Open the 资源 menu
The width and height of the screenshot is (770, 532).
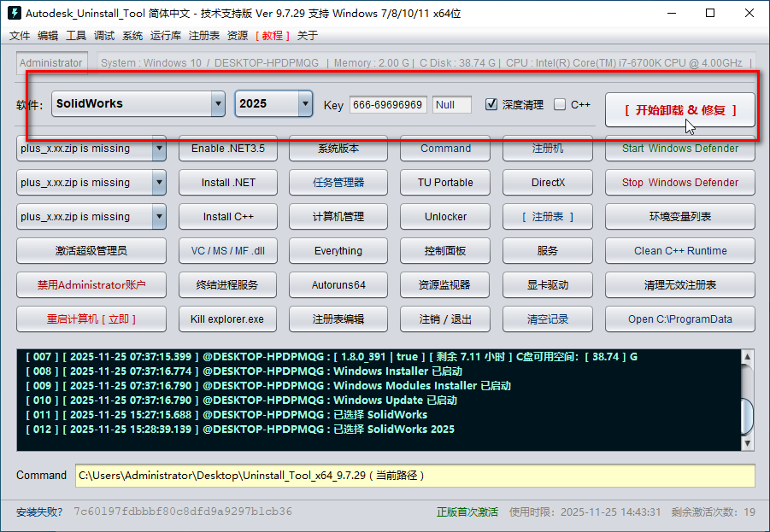[x=238, y=35]
